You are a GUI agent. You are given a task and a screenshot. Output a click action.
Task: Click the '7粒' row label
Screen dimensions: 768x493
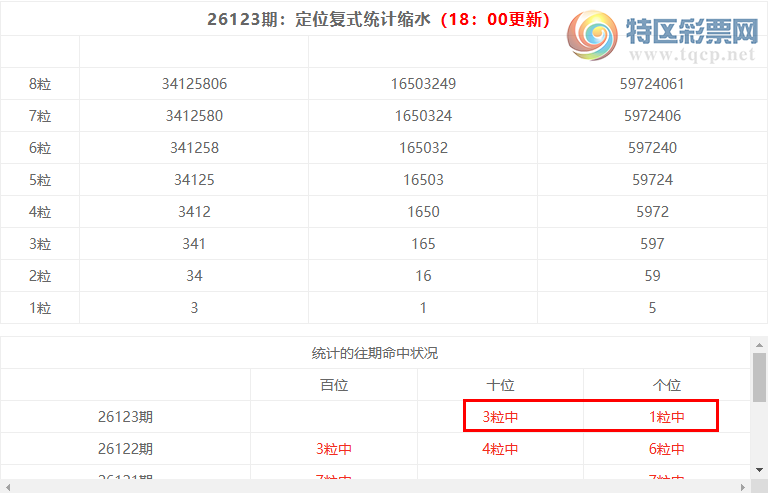click(x=40, y=116)
